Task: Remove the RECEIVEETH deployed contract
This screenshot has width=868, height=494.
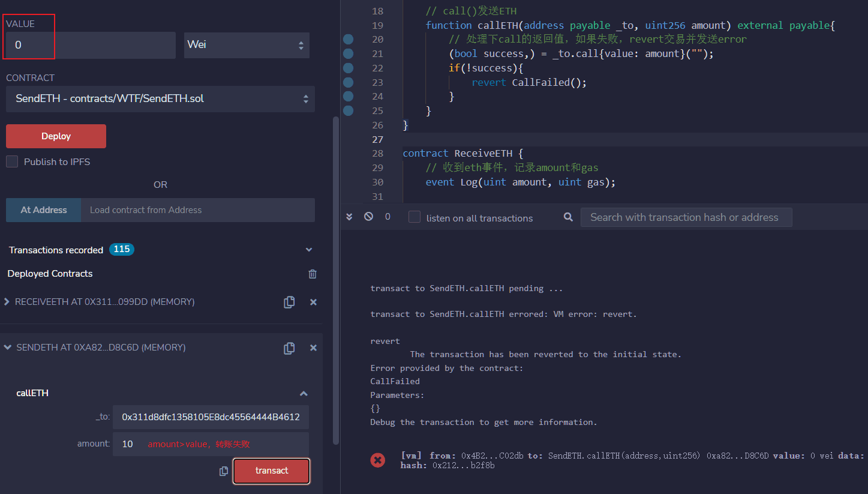Action: click(x=313, y=302)
